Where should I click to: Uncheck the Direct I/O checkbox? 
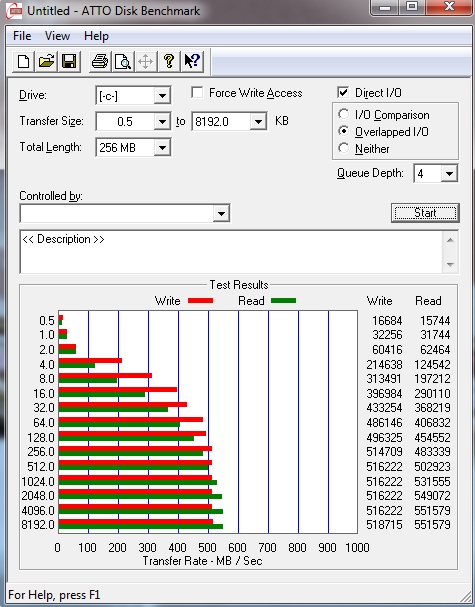(x=343, y=93)
